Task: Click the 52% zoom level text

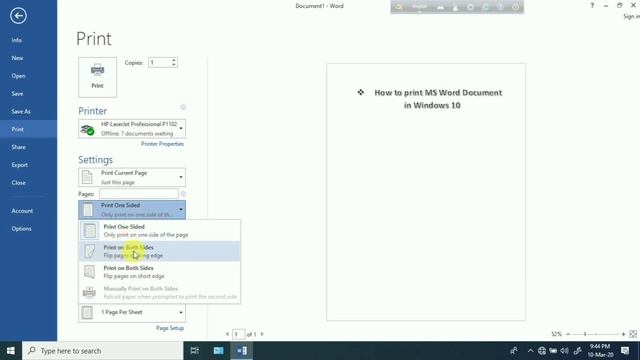Action: 556,334
